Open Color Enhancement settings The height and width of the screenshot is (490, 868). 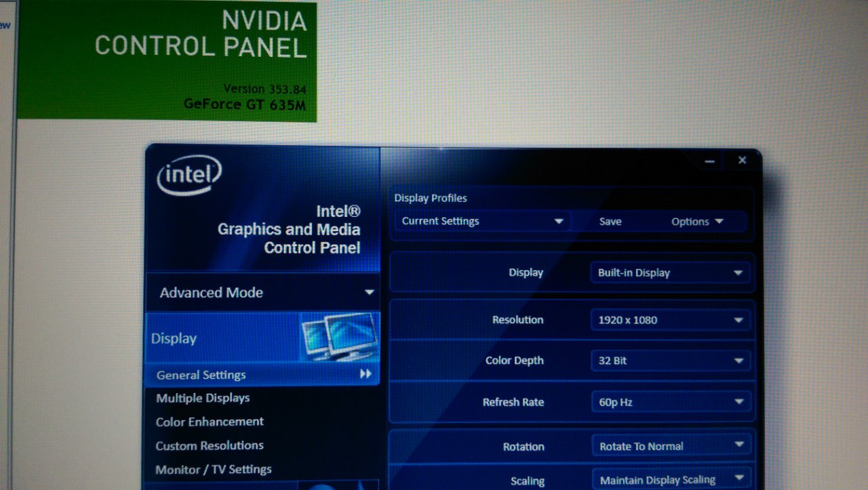tap(210, 422)
